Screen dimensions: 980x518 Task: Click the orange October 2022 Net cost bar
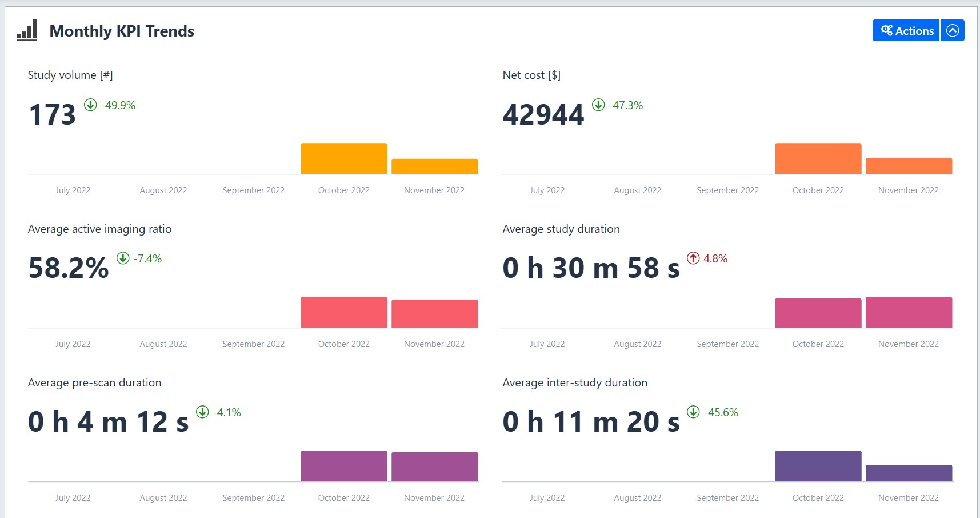click(818, 158)
